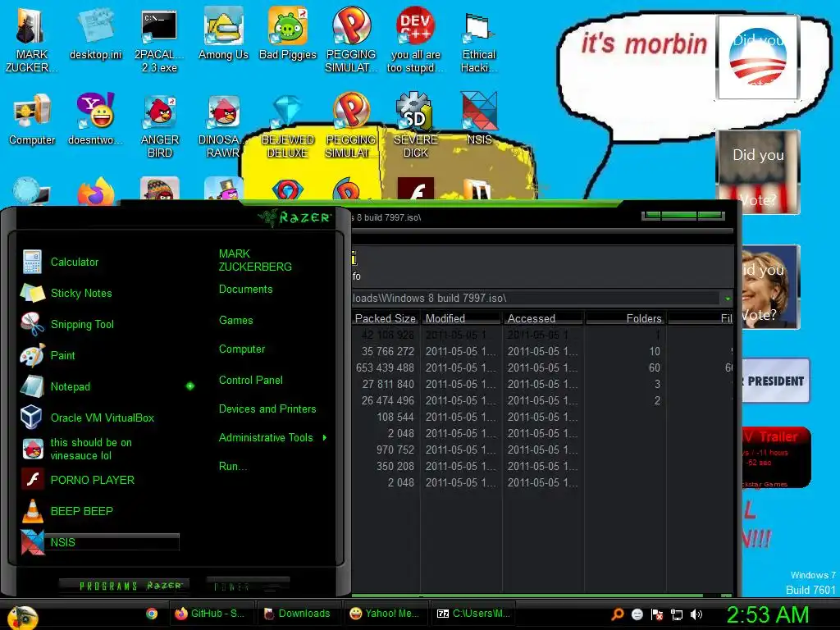
Task: Click the Trailer countdown gadget
Action: (776, 457)
